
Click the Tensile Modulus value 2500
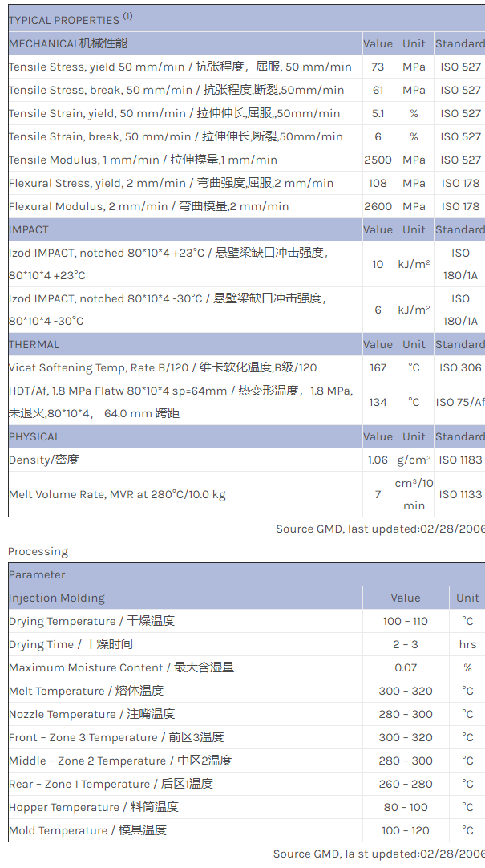click(x=378, y=160)
